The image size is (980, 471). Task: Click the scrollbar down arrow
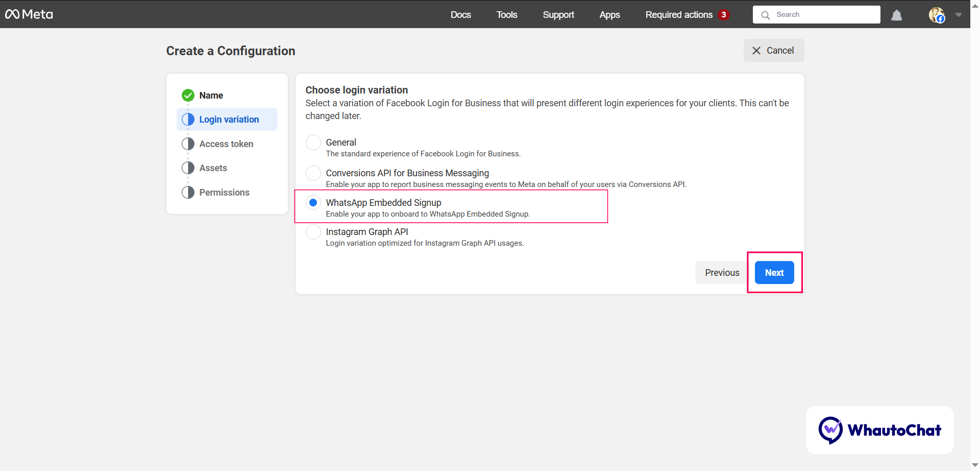974,464
